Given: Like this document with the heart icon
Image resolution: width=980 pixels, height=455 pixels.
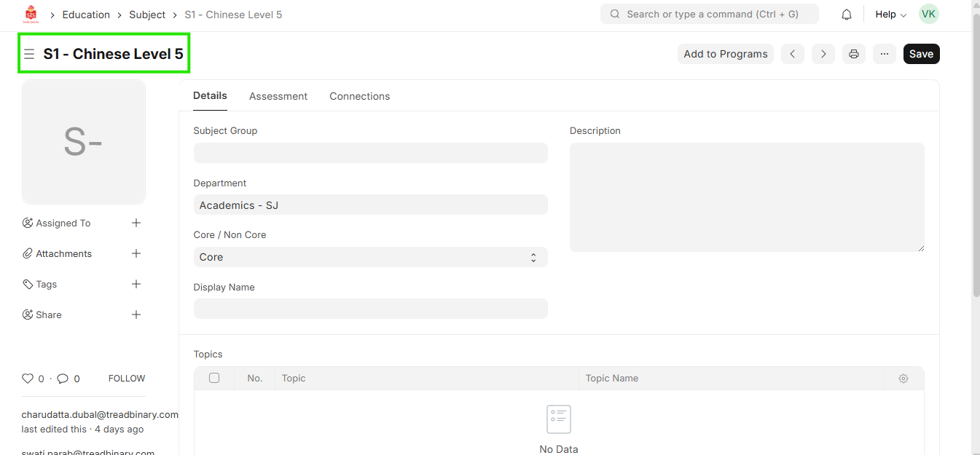Looking at the screenshot, I should coord(28,379).
